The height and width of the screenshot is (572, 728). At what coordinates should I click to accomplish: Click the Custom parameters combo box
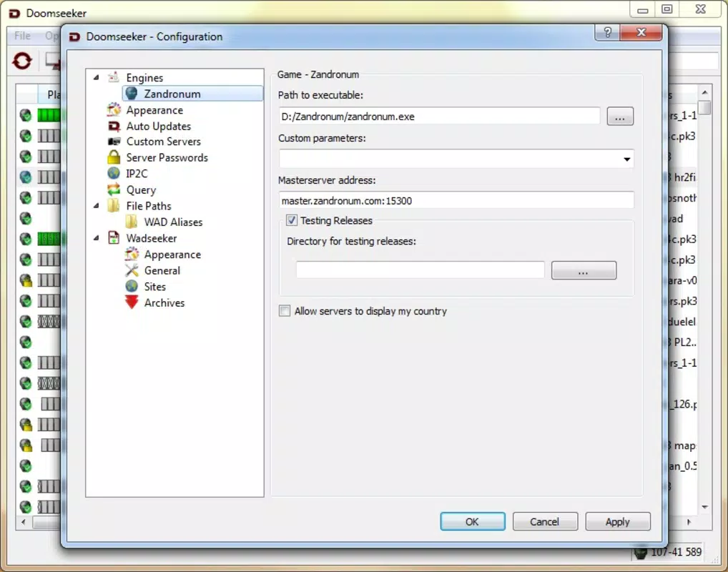coord(456,159)
